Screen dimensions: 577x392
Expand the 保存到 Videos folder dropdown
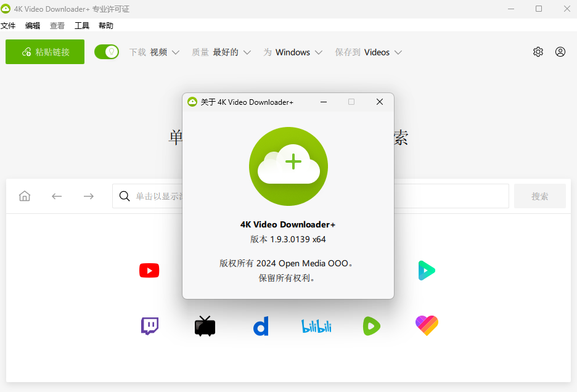(x=369, y=52)
